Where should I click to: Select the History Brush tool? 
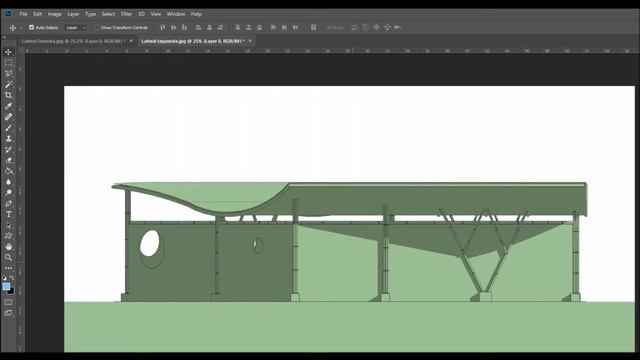(8, 149)
